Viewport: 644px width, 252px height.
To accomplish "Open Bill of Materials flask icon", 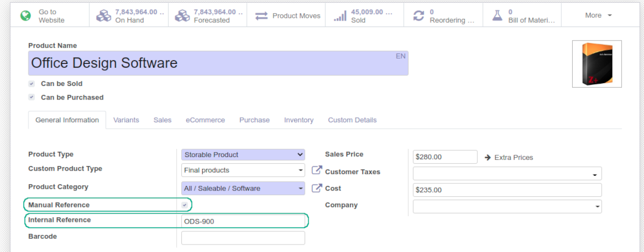I will pos(497,16).
